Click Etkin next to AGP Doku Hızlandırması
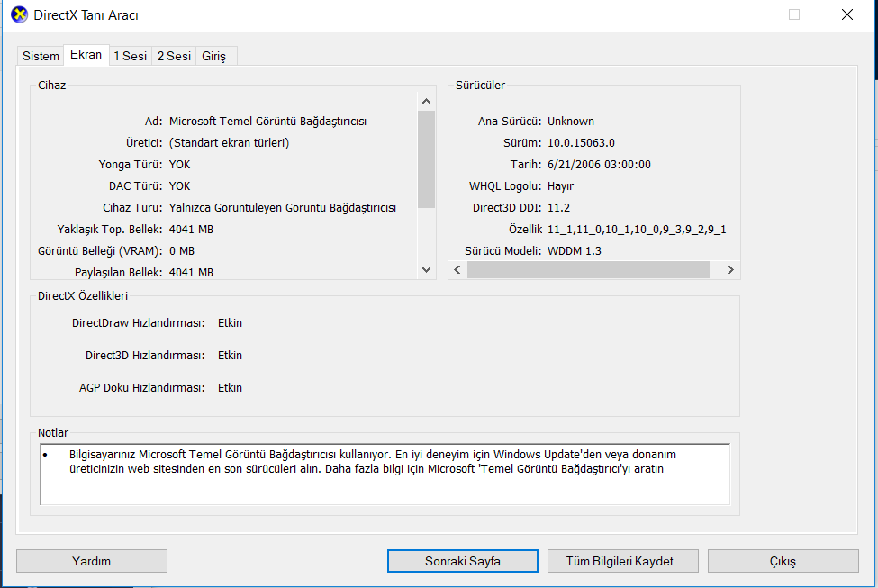 [x=231, y=388]
